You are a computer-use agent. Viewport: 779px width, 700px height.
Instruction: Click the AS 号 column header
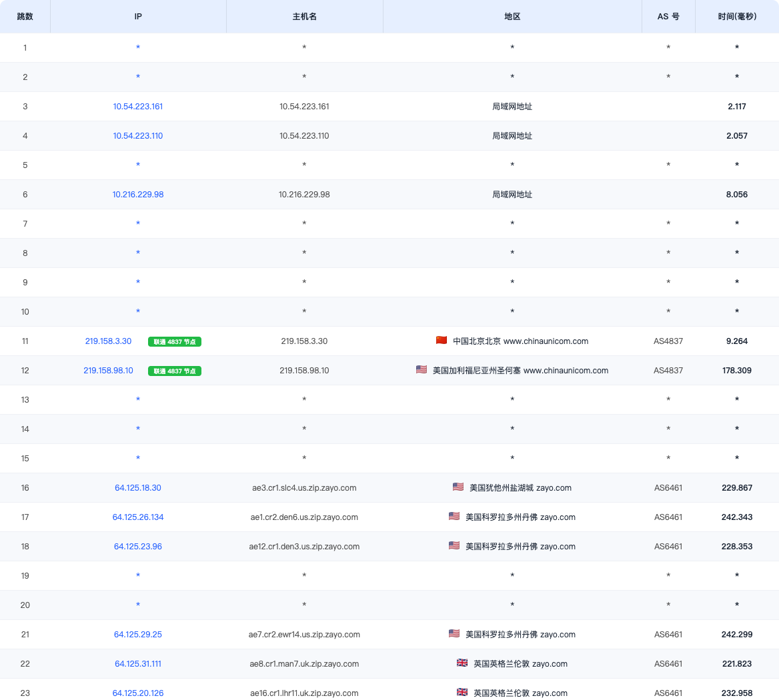coord(668,17)
